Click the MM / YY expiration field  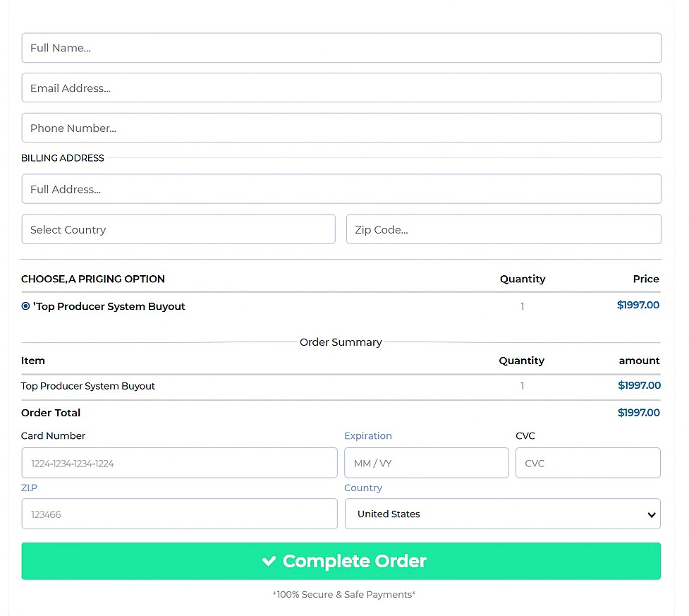point(426,464)
